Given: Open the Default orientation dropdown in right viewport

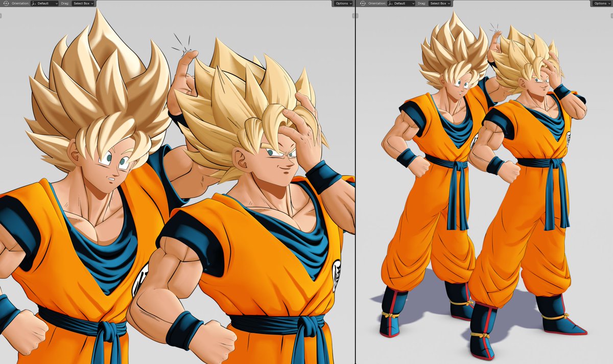Looking at the screenshot, I should [402, 3].
